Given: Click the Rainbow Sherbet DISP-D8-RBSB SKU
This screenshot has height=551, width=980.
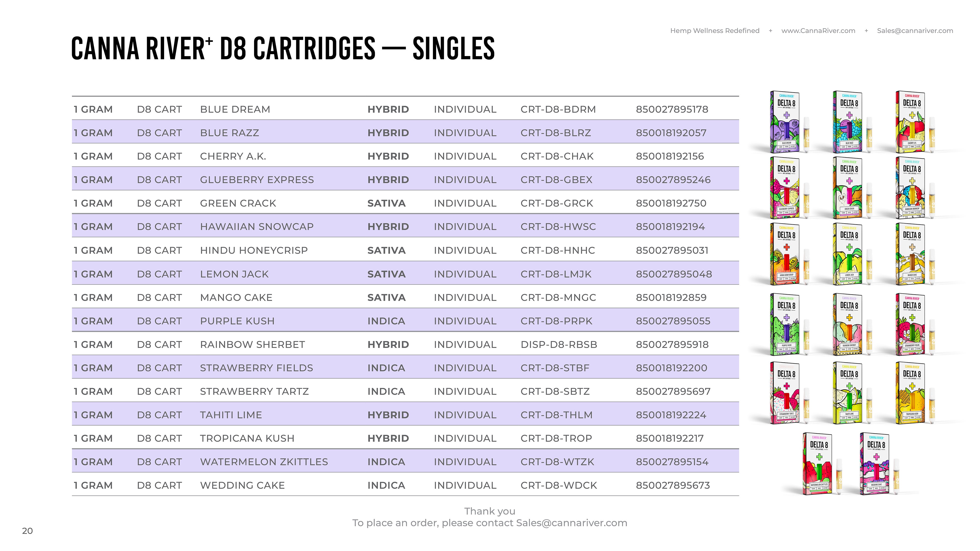Looking at the screenshot, I should (559, 345).
